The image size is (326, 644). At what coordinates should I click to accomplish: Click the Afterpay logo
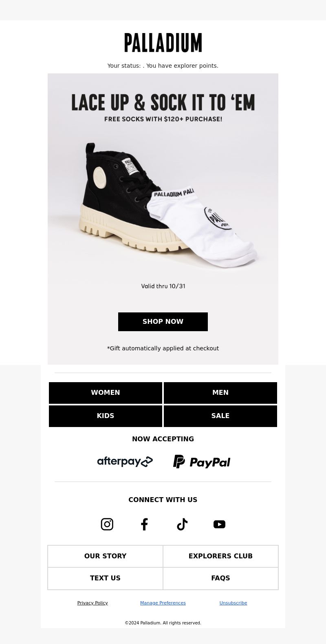click(x=125, y=462)
